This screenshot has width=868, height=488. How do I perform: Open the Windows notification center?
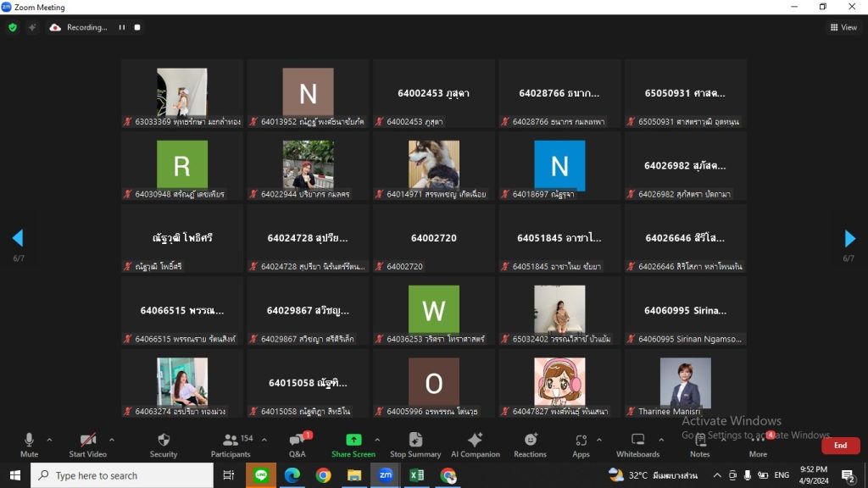click(848, 475)
